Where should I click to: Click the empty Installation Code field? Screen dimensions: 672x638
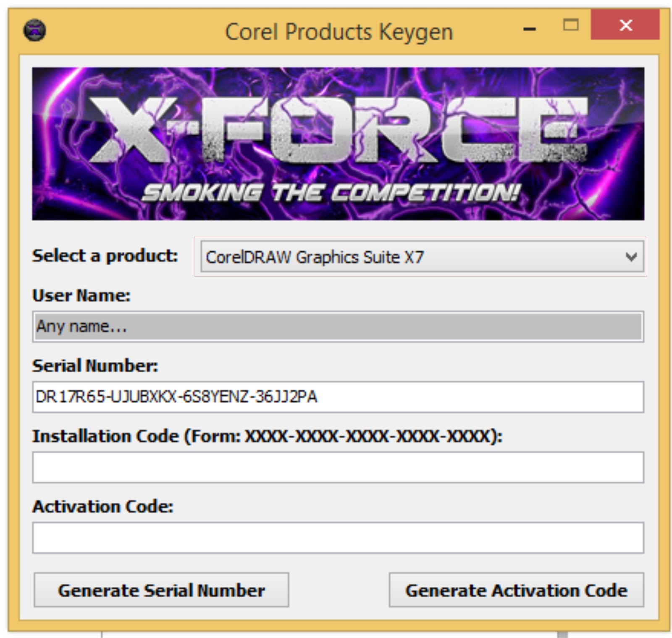(x=338, y=467)
